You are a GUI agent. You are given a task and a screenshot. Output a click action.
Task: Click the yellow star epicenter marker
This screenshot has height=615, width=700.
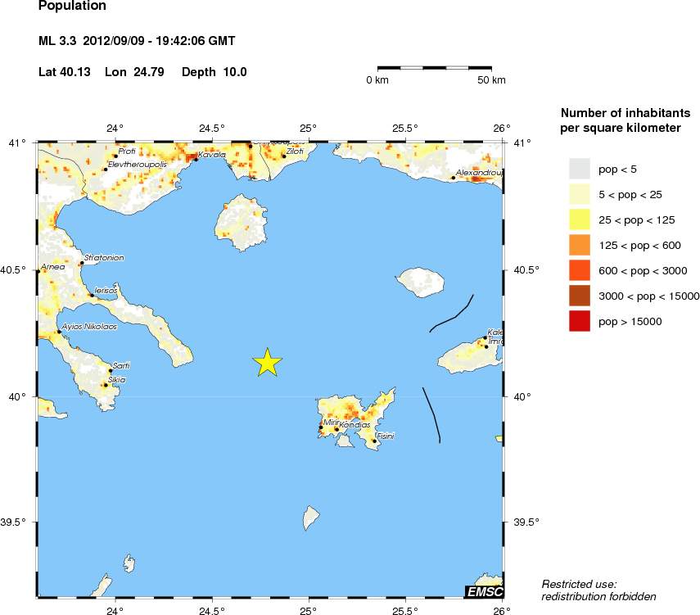coord(267,362)
